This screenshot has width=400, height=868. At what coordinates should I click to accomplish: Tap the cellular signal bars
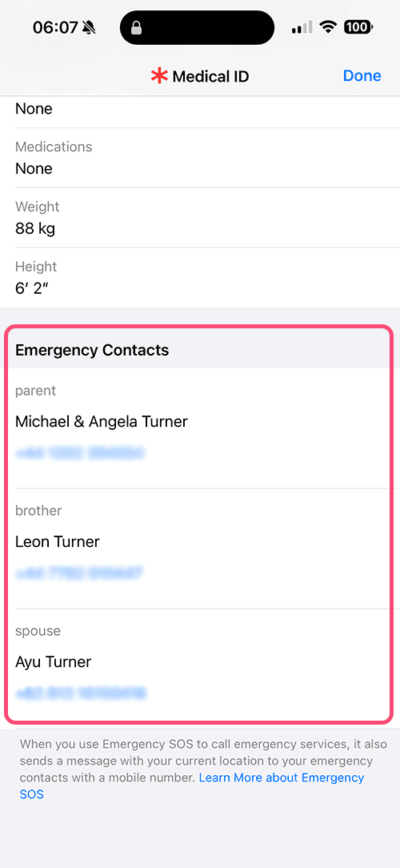302,27
